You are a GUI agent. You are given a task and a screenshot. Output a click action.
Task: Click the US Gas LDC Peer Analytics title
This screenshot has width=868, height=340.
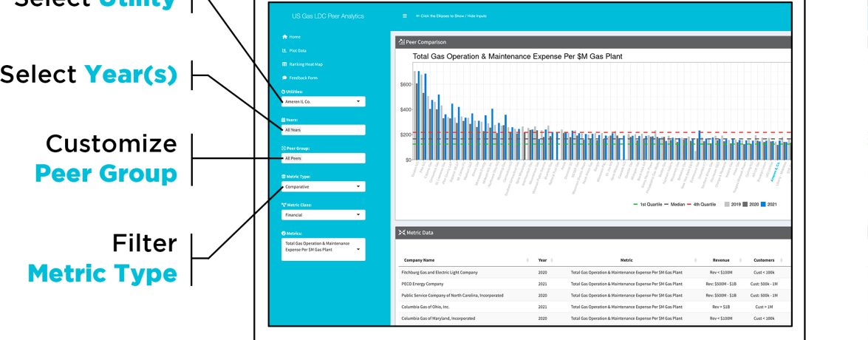click(x=327, y=16)
